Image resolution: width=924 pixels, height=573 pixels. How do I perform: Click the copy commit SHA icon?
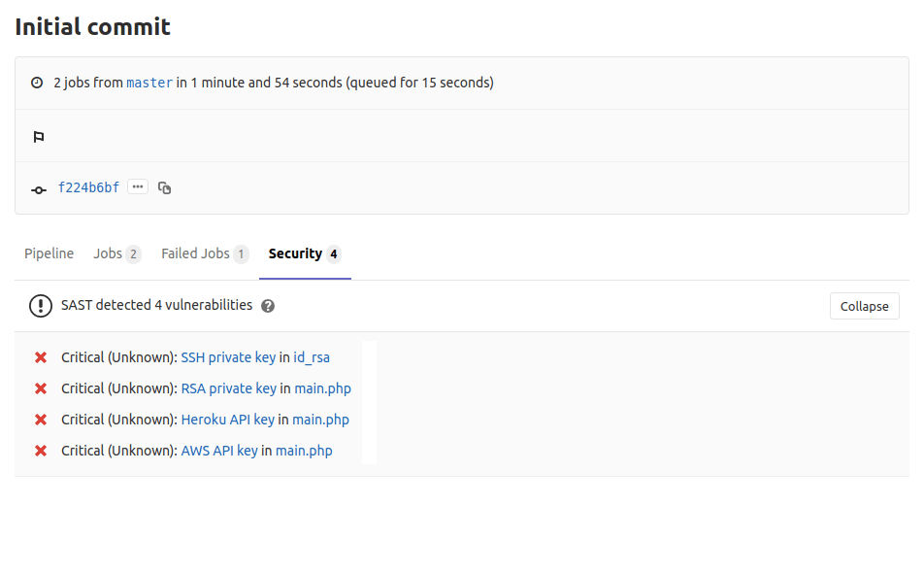pyautogui.click(x=164, y=186)
